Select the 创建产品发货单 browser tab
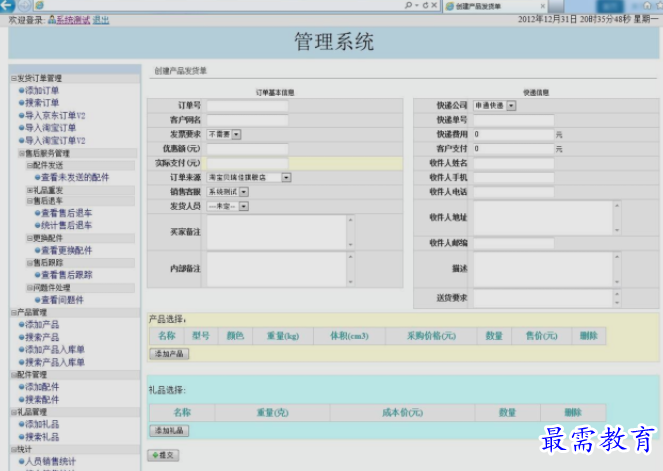Screen dimensions: 663x471 click(x=495, y=6)
